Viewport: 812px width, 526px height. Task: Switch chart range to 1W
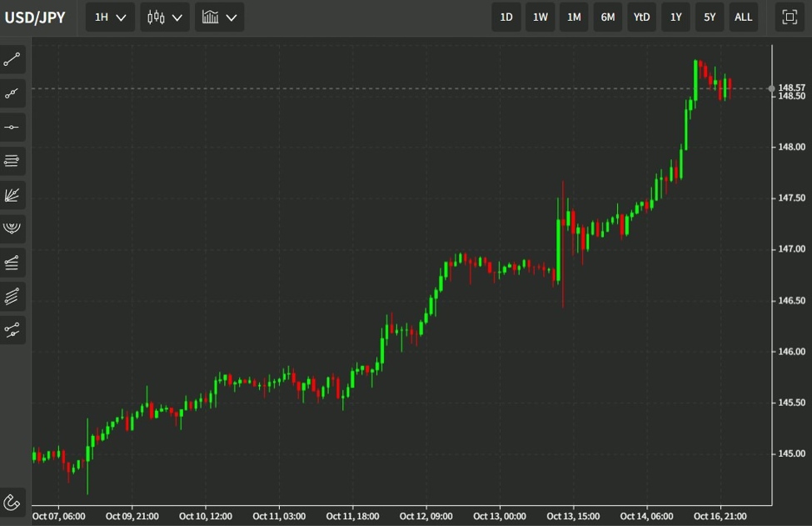(541, 17)
